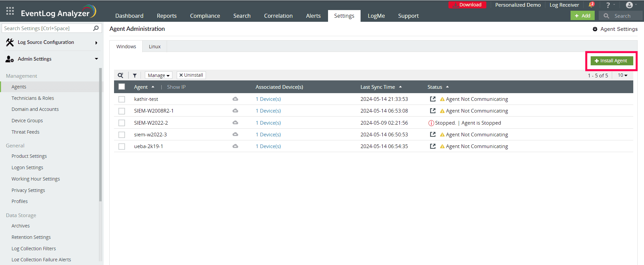This screenshot has height=265, width=644.
Task: Click the warning icon on kathir-test row
Action: click(x=442, y=99)
